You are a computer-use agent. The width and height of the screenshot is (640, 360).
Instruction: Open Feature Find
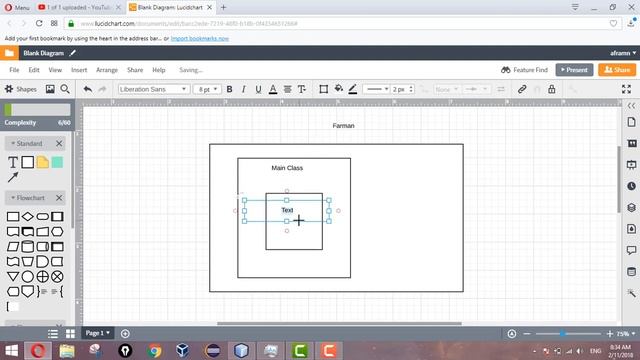[x=524, y=70]
